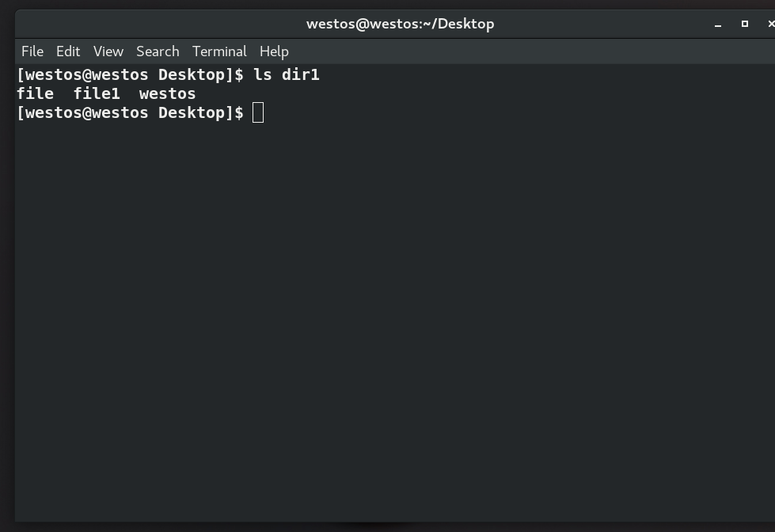Click the cursor block at the prompt

tap(258, 112)
